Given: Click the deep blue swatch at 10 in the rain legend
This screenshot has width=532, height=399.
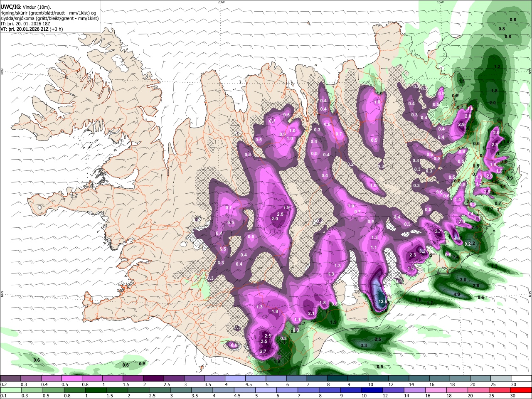Looking at the screenshot, I should coord(372,390).
